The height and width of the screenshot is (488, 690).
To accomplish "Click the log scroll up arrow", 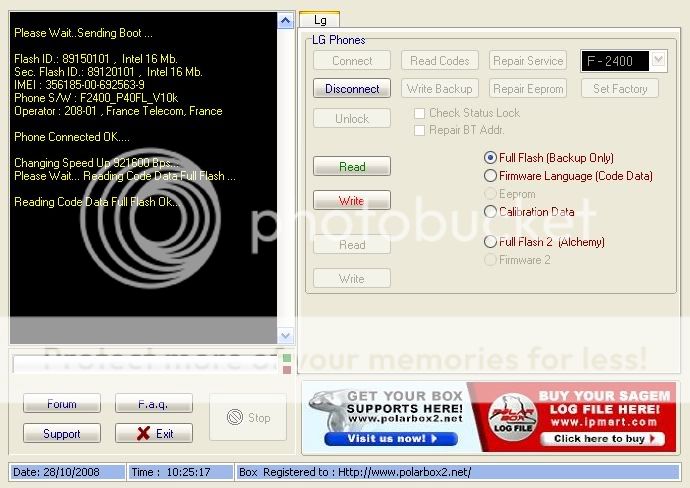I will 285,20.
